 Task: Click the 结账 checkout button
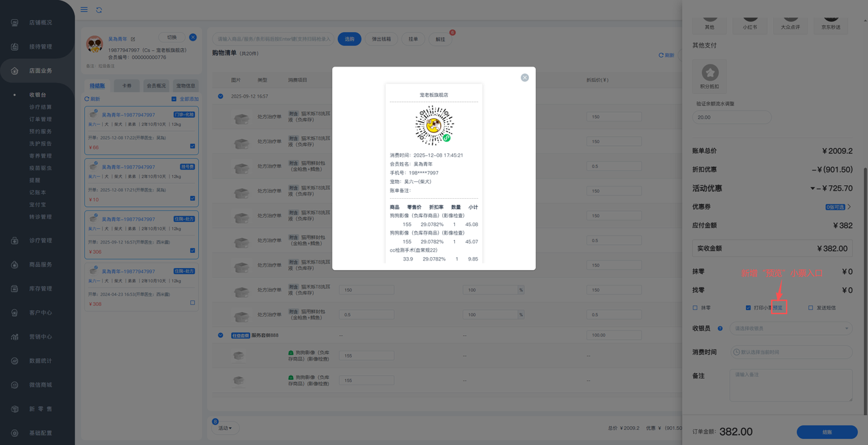tap(827, 431)
